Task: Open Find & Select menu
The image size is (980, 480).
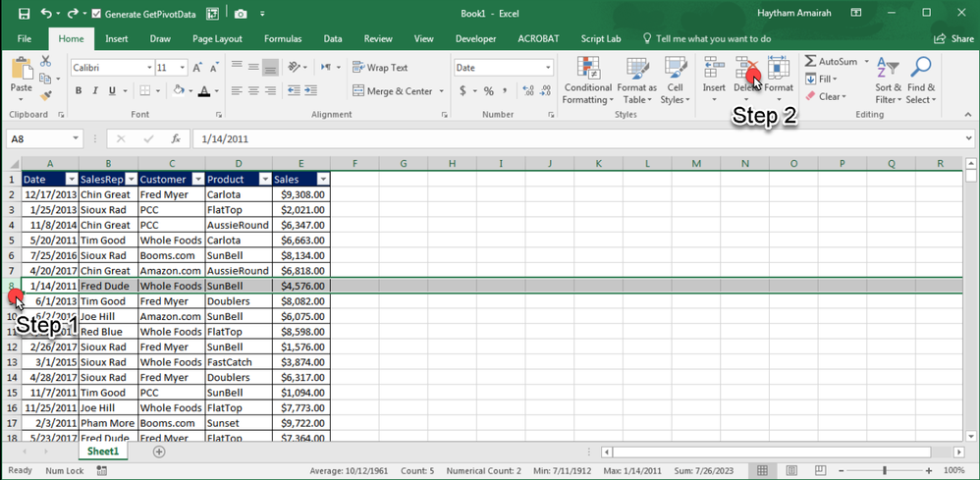Action: click(921, 81)
